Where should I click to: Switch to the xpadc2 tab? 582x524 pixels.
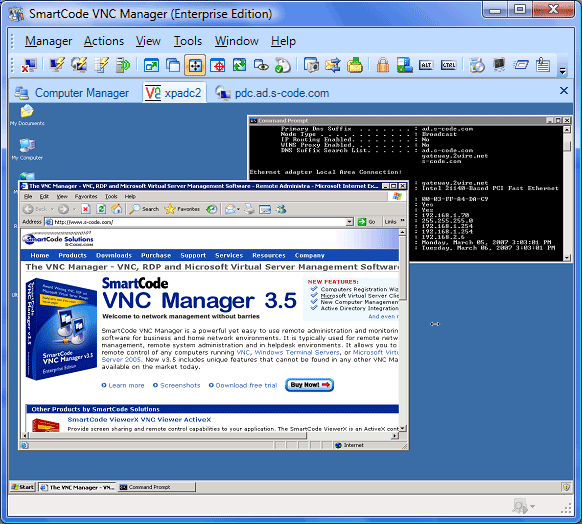(x=174, y=93)
